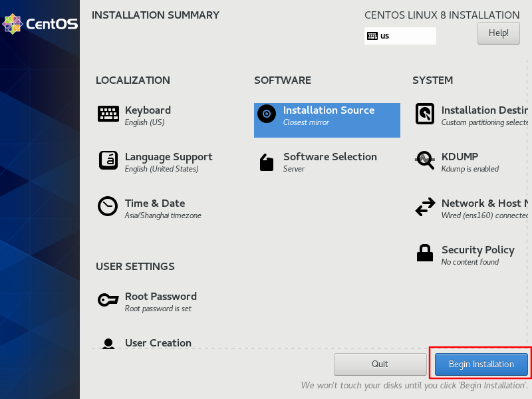The width and height of the screenshot is (532, 399).
Task: Click 'Asia/Shanghai timezone' status text
Action: pyautogui.click(x=163, y=215)
